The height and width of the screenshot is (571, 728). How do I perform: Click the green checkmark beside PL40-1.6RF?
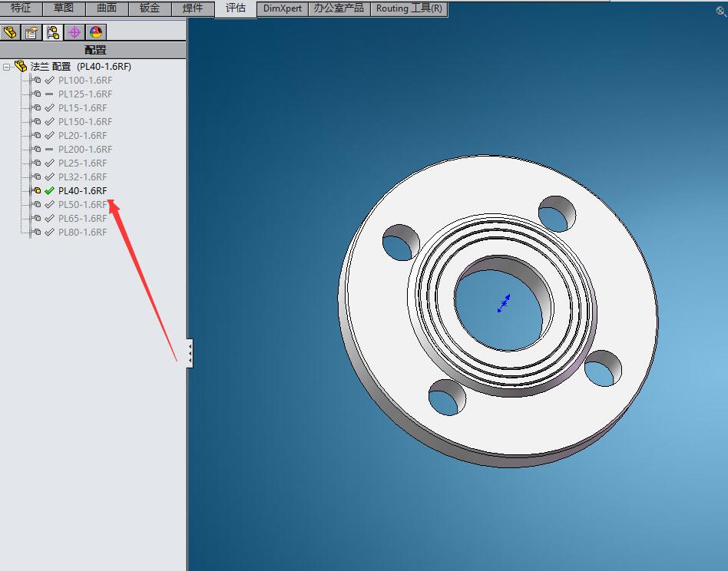(49, 190)
